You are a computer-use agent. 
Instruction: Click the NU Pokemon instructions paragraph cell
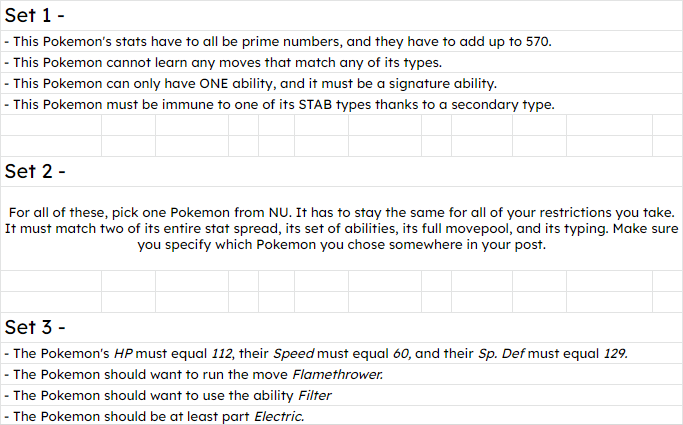click(x=342, y=229)
